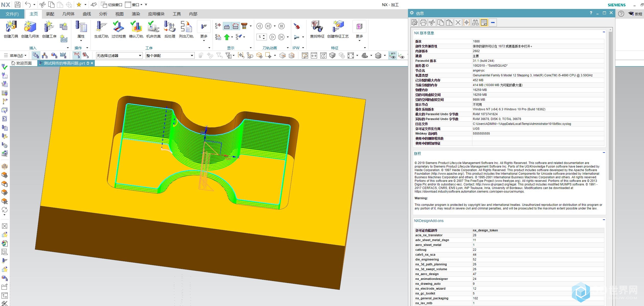Click the 'angel-pc' node name value

coord(479,70)
